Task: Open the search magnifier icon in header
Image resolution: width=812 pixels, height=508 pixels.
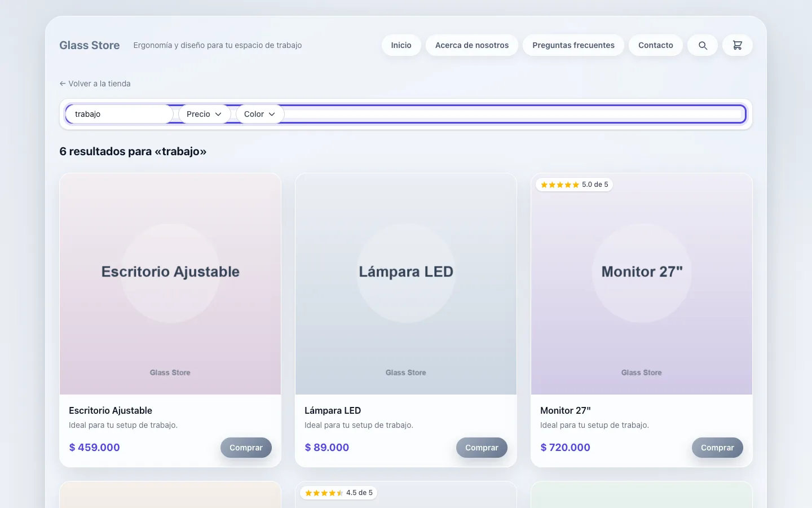Action: (x=703, y=45)
